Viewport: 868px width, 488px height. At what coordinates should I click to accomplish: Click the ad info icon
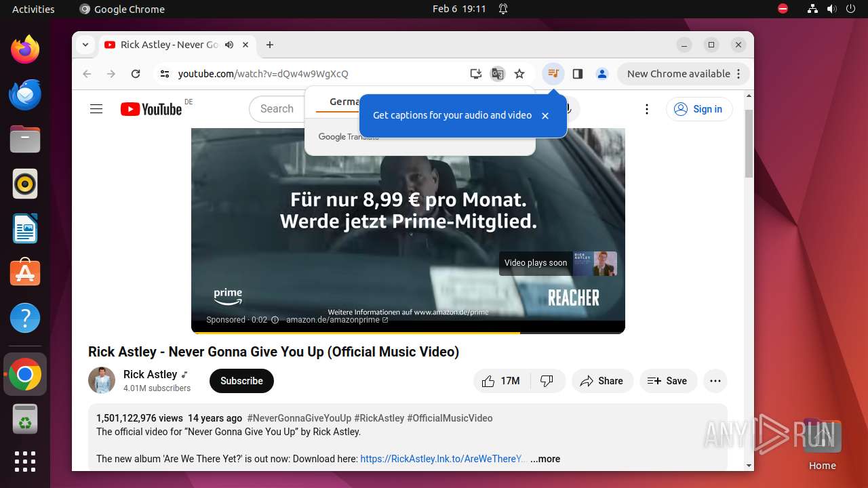[275, 320]
